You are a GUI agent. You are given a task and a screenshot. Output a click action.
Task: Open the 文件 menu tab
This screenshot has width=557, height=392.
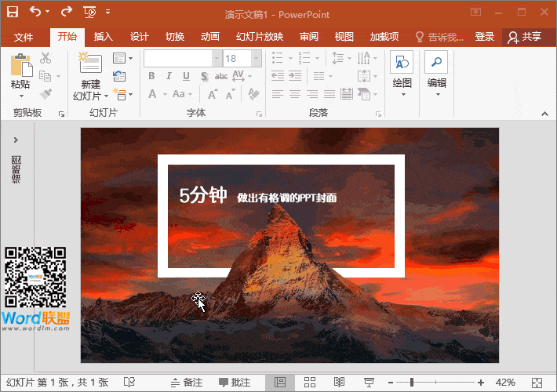(24, 37)
